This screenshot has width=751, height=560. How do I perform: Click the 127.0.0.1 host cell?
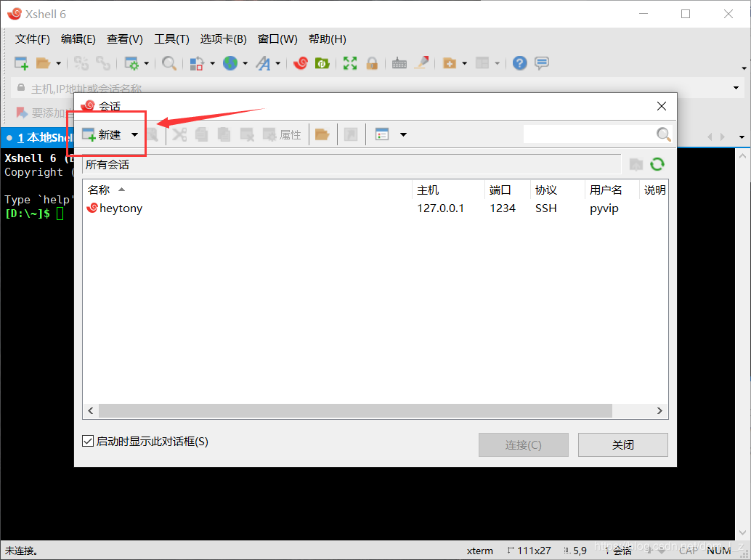click(440, 208)
